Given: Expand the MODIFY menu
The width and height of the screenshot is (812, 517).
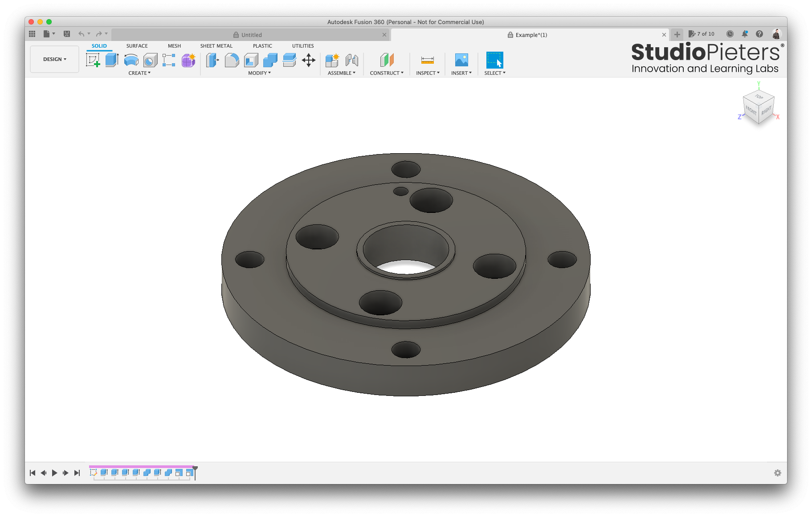Looking at the screenshot, I should [259, 73].
